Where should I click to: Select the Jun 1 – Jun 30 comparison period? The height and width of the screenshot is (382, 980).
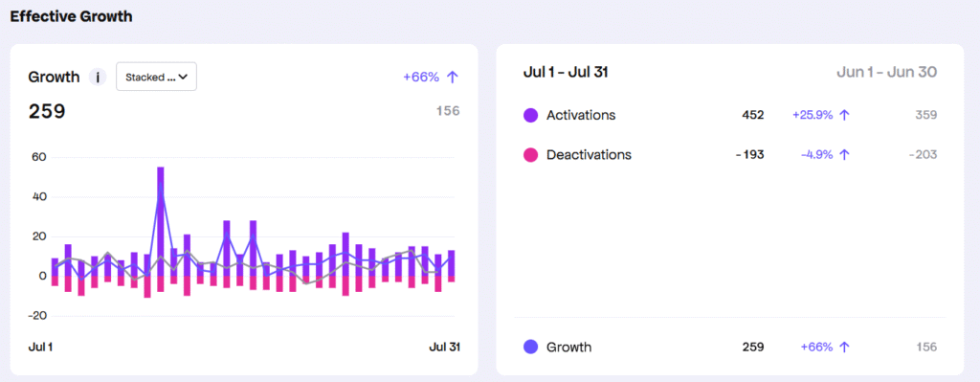(x=887, y=73)
